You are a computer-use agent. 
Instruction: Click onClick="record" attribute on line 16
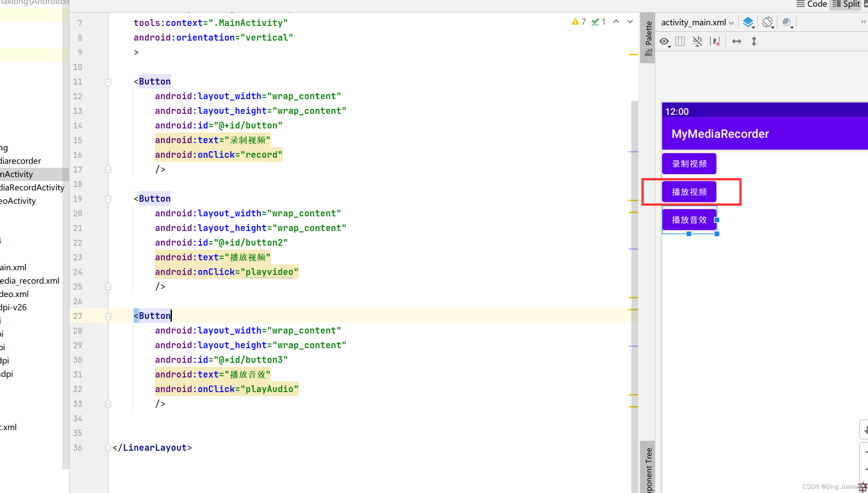pos(219,155)
